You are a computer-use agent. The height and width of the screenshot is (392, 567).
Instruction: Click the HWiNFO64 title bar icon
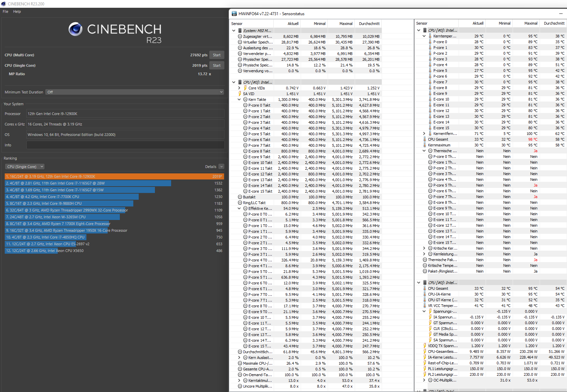(234, 14)
